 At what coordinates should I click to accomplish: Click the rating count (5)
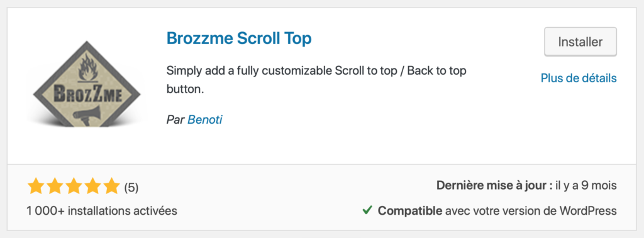[x=131, y=188]
